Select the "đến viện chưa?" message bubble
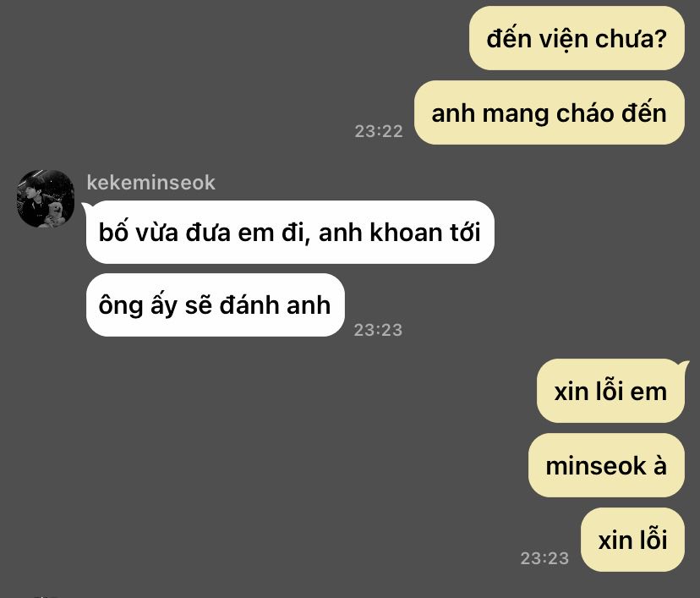The height and width of the screenshot is (598, 700). (x=577, y=38)
